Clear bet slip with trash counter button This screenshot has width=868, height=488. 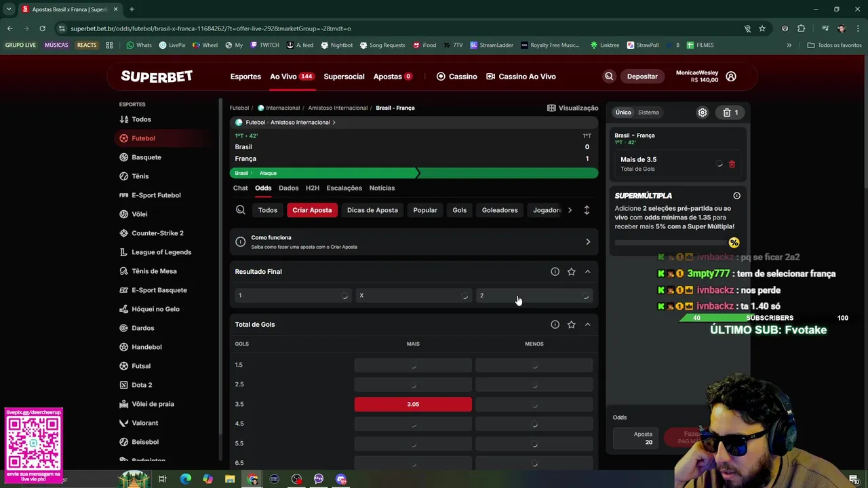730,113
